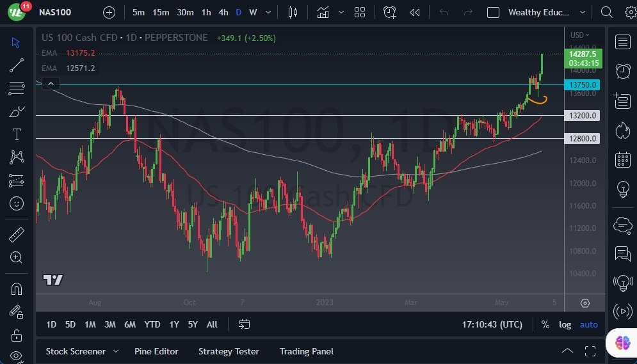Open the emoji icons tool

click(x=17, y=203)
